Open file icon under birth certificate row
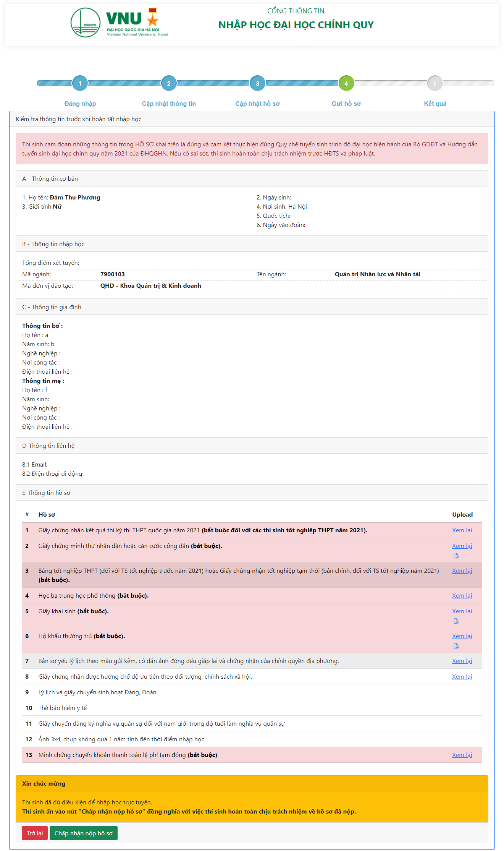Image resolution: width=504 pixels, height=851 pixels. (x=456, y=621)
